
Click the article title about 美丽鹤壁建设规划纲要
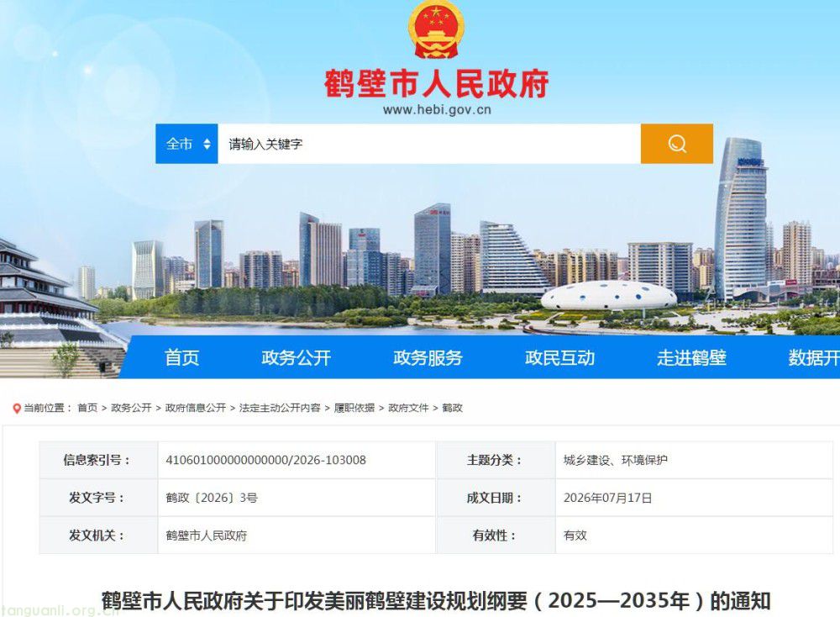tap(436, 601)
